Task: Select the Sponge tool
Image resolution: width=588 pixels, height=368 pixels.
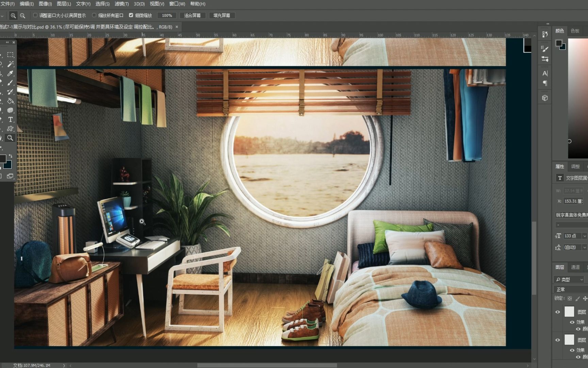Action: (x=10, y=110)
